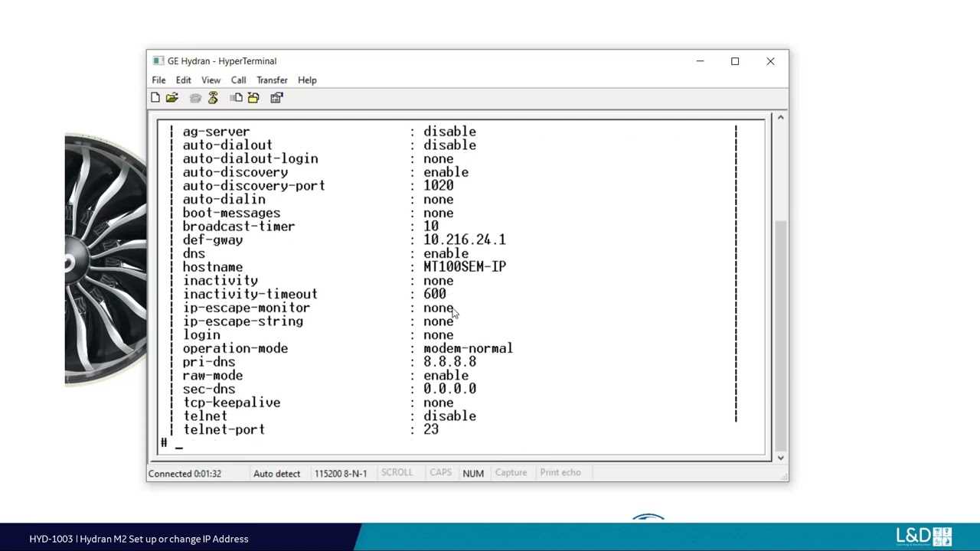
Task: Click the auto-discovery-port value 1020
Action: pos(439,186)
